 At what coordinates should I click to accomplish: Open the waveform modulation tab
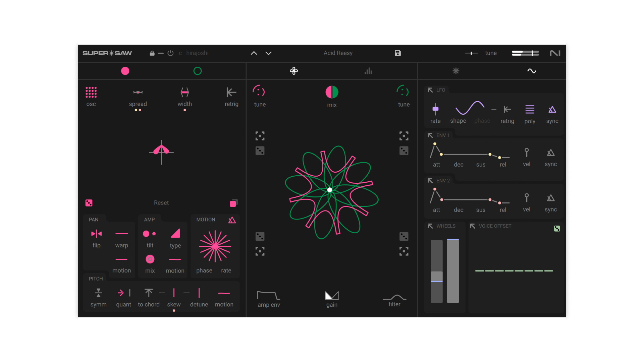click(x=532, y=71)
